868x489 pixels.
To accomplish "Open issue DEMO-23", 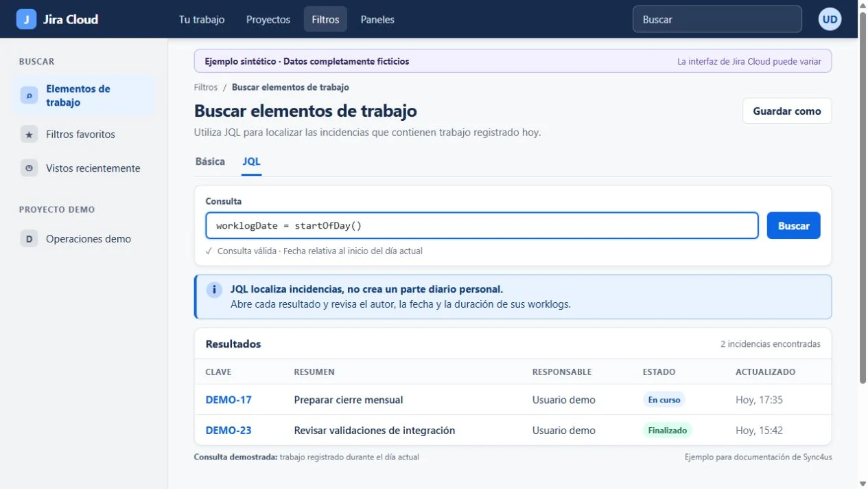I will click(228, 431).
